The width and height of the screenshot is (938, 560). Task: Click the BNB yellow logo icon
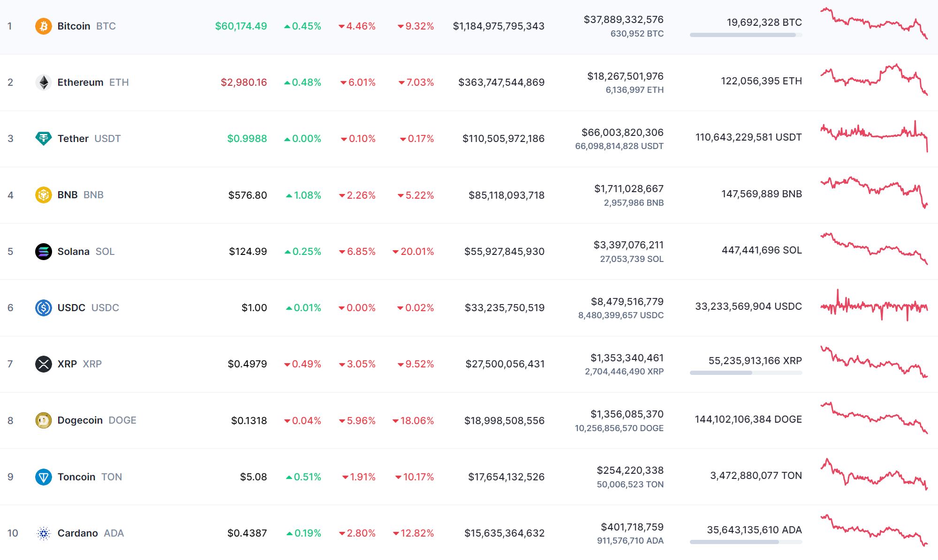coord(43,195)
